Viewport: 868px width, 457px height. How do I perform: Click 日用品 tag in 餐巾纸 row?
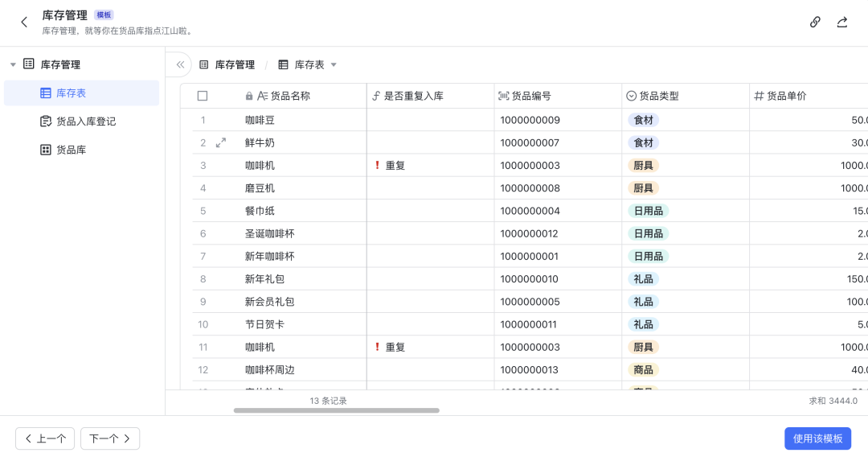click(x=649, y=211)
